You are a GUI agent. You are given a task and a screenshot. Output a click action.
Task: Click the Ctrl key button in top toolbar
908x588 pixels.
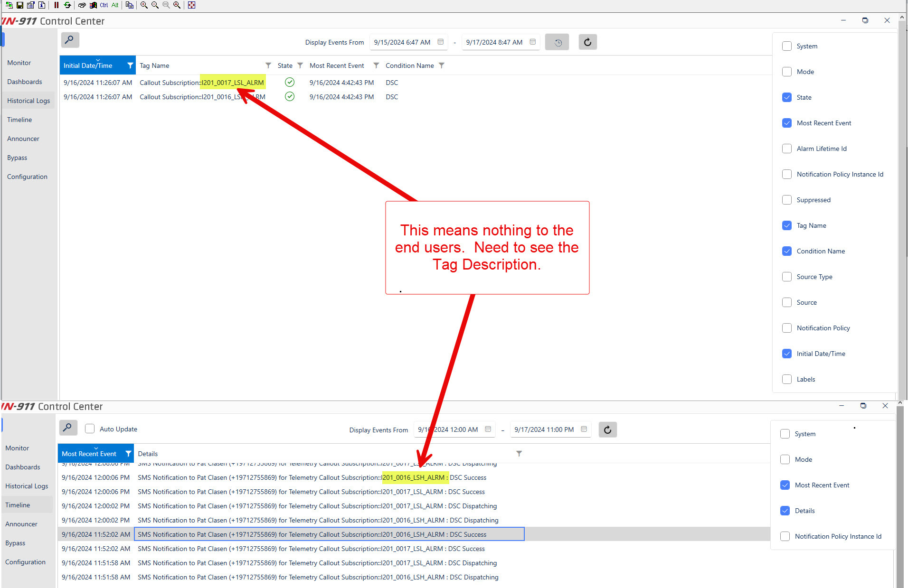104,5
